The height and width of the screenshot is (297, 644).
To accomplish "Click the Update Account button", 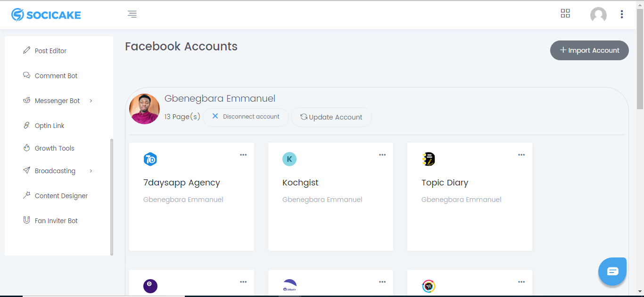I will [x=331, y=117].
